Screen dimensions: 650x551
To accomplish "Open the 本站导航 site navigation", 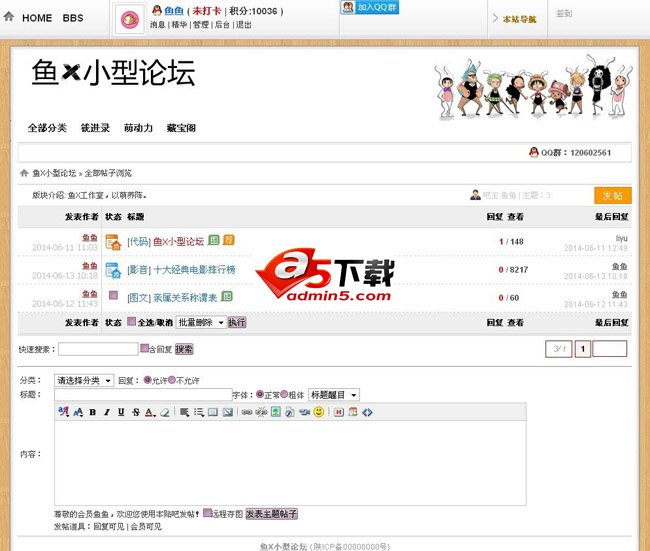I will coord(519,19).
